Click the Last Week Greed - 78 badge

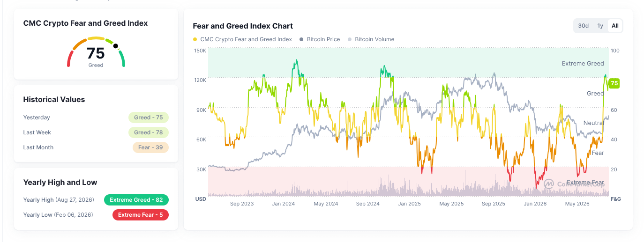pyautogui.click(x=149, y=132)
